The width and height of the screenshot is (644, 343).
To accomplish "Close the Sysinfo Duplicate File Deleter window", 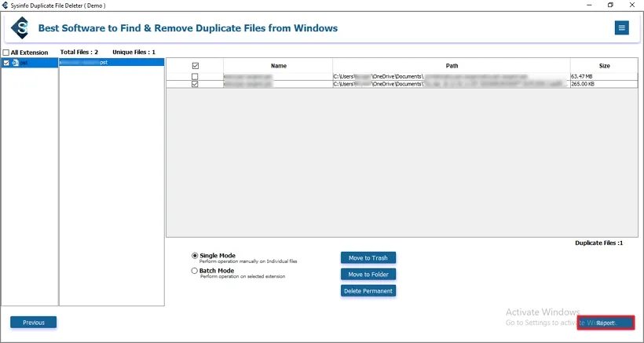I will point(632,5).
